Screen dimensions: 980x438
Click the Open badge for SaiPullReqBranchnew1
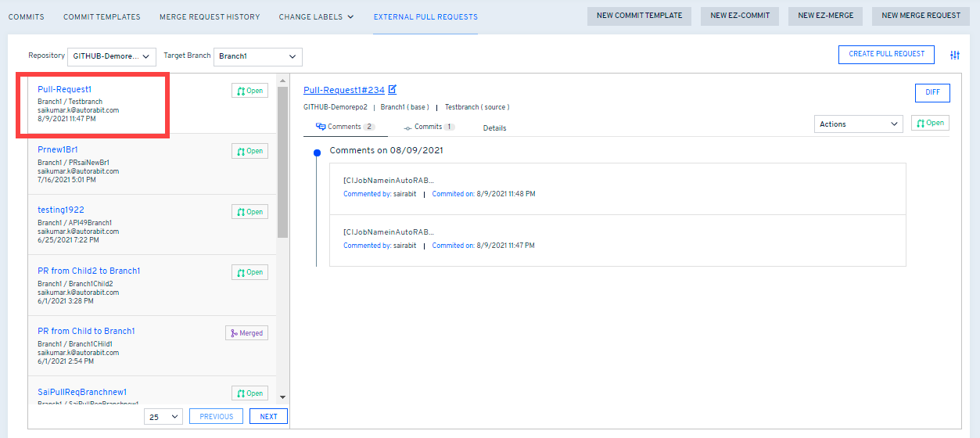point(249,393)
